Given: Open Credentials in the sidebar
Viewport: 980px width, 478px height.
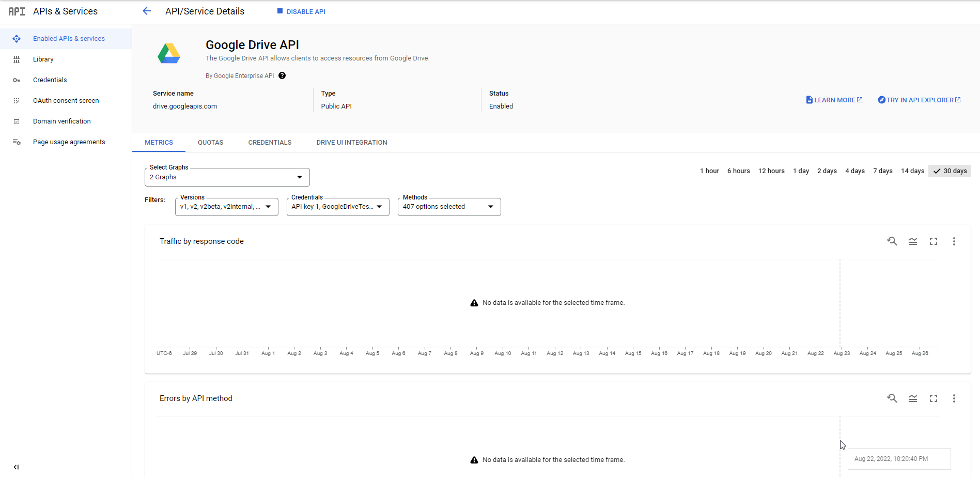Looking at the screenshot, I should (x=50, y=80).
